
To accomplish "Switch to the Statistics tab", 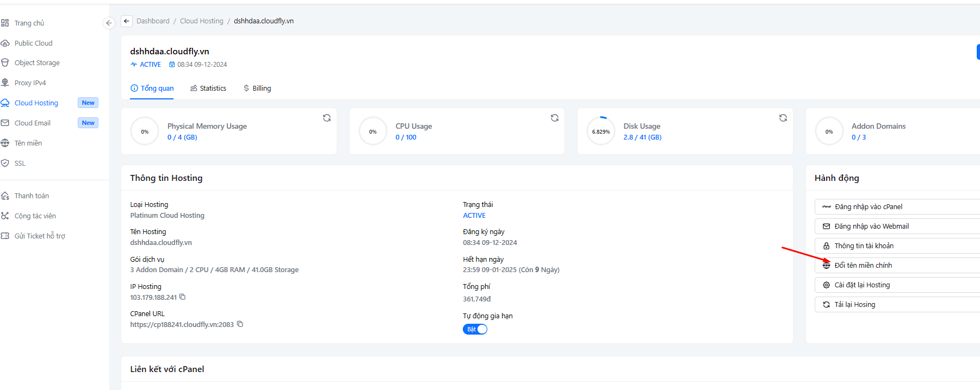I will click(208, 89).
